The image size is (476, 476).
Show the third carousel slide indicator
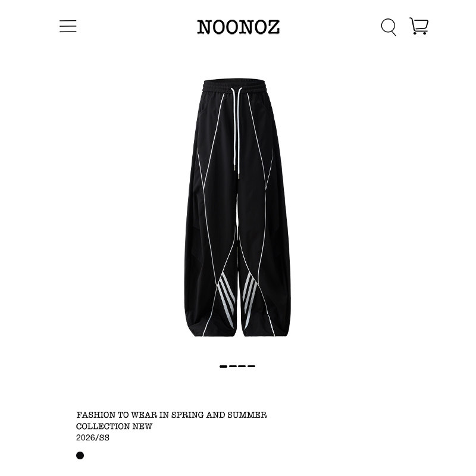[x=242, y=367]
